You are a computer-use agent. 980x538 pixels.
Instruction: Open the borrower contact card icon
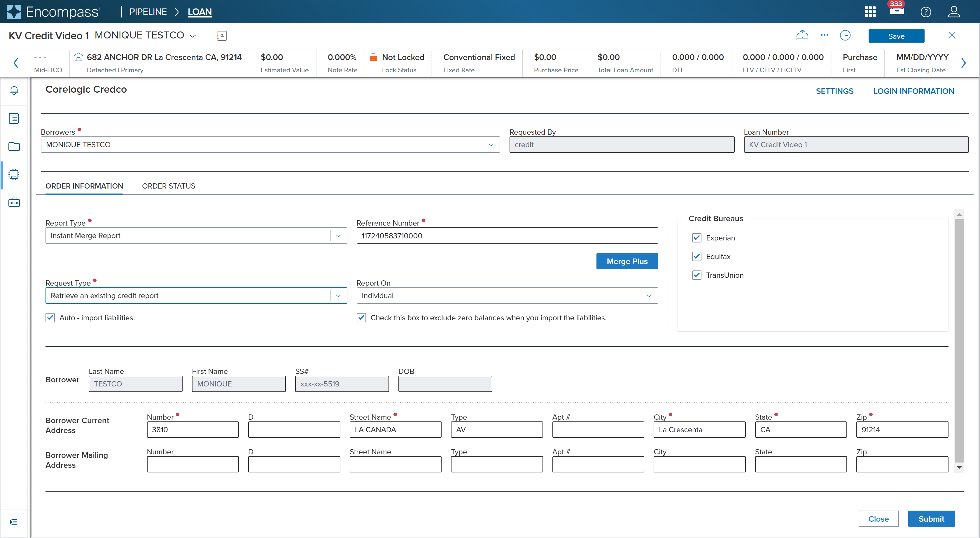pos(222,36)
